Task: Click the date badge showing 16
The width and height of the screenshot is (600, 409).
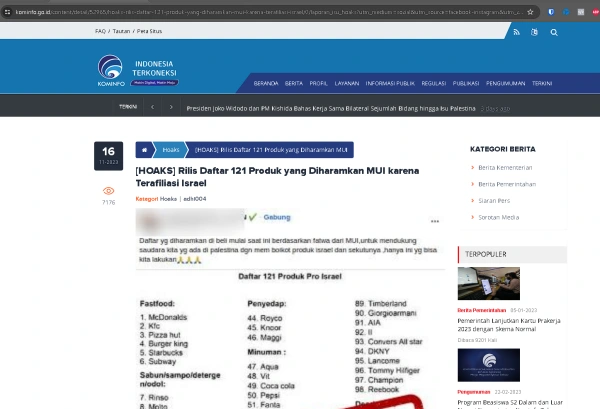Action: (109, 156)
